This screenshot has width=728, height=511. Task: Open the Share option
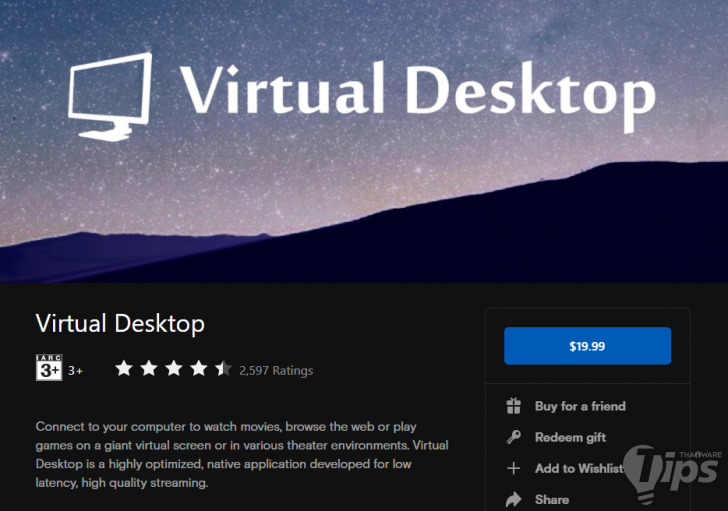pyautogui.click(x=552, y=499)
